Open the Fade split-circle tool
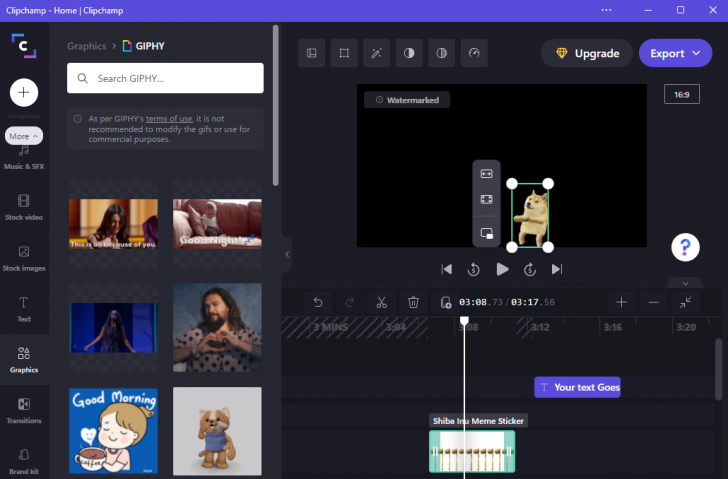Image resolution: width=728 pixels, height=479 pixels. 442,53
